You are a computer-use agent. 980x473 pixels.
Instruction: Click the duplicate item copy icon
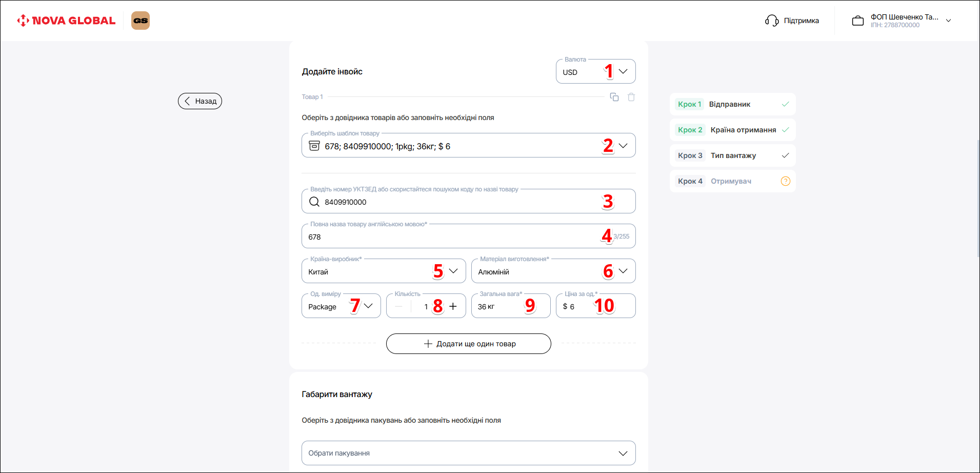[614, 97]
